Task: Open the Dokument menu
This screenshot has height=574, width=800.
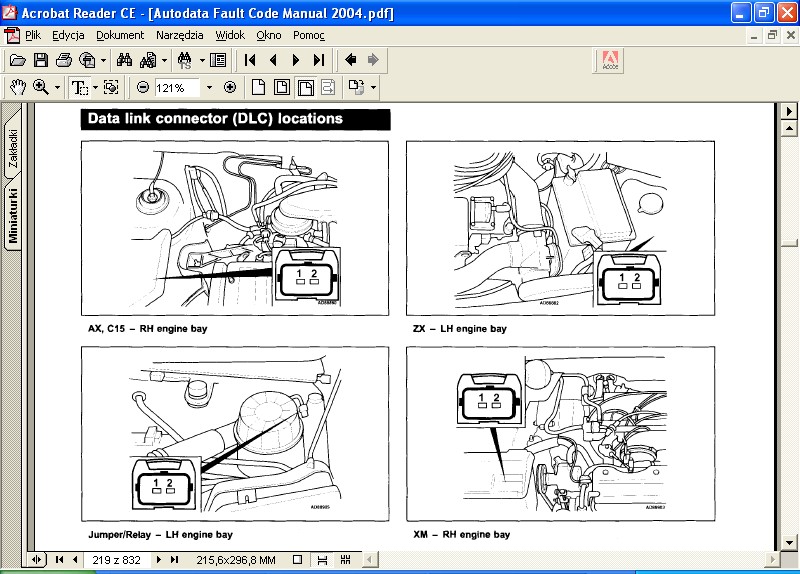Action: click(120, 35)
